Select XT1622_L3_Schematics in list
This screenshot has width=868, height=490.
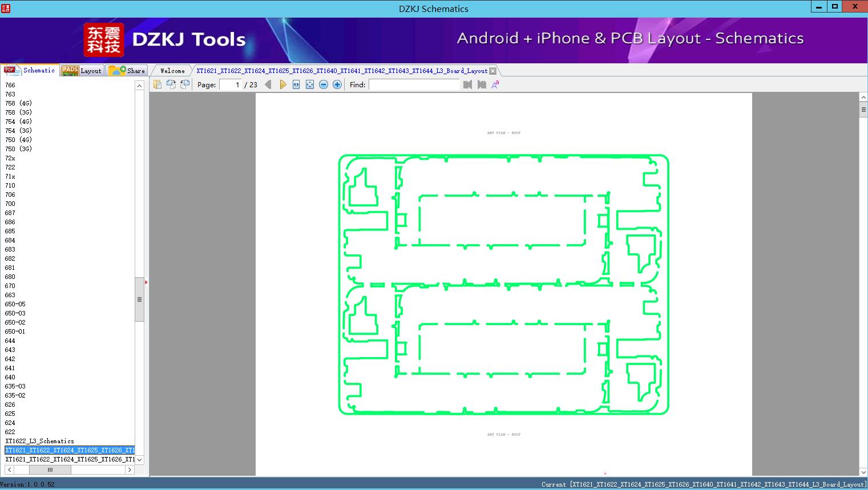39,441
